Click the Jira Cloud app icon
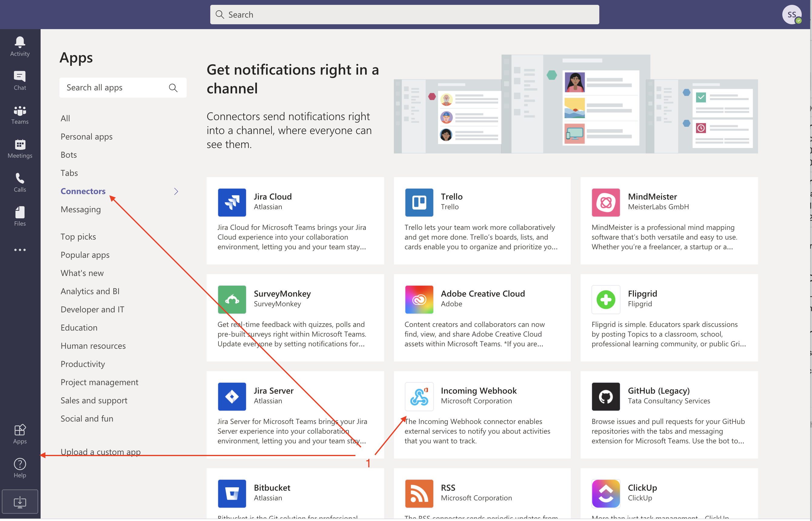 tap(232, 202)
